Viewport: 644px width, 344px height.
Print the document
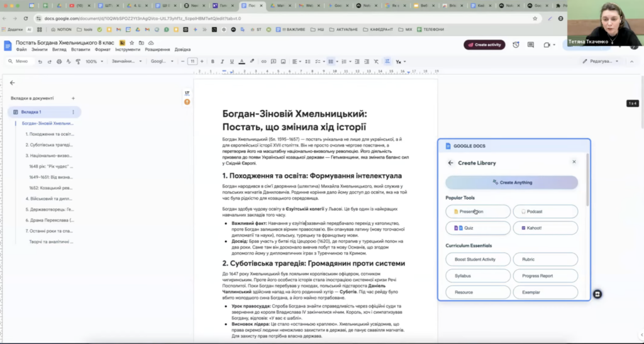[x=59, y=62]
